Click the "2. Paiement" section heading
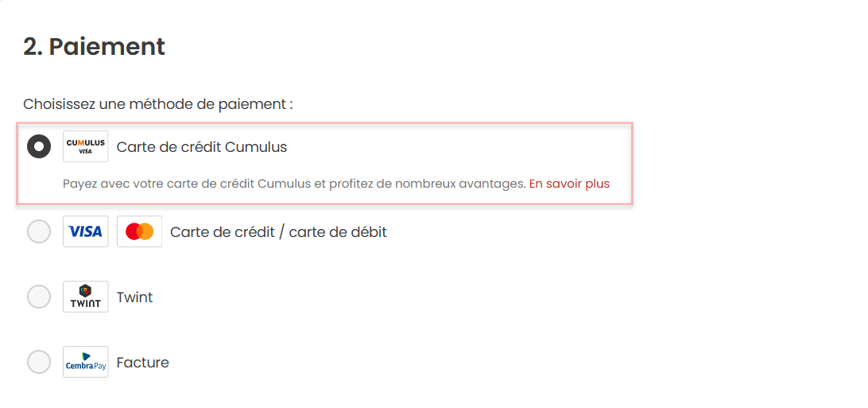 coord(94,47)
